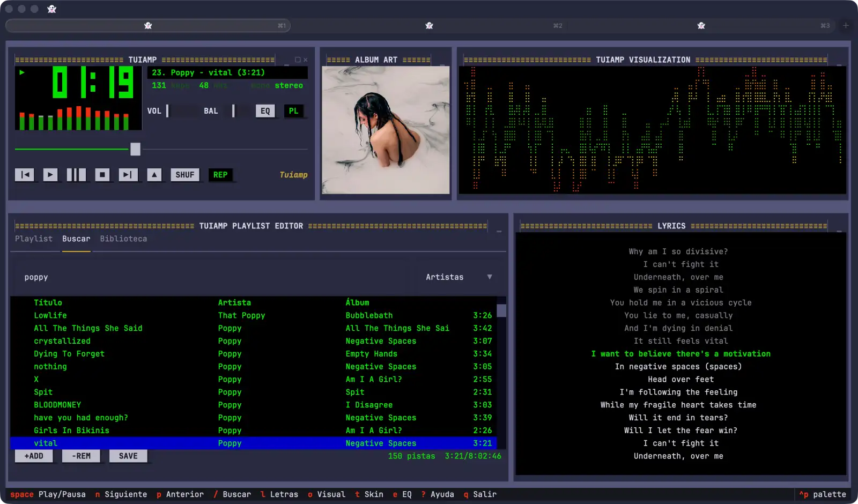Click the -REM button
Screen dimensions: 858x504
81,456
